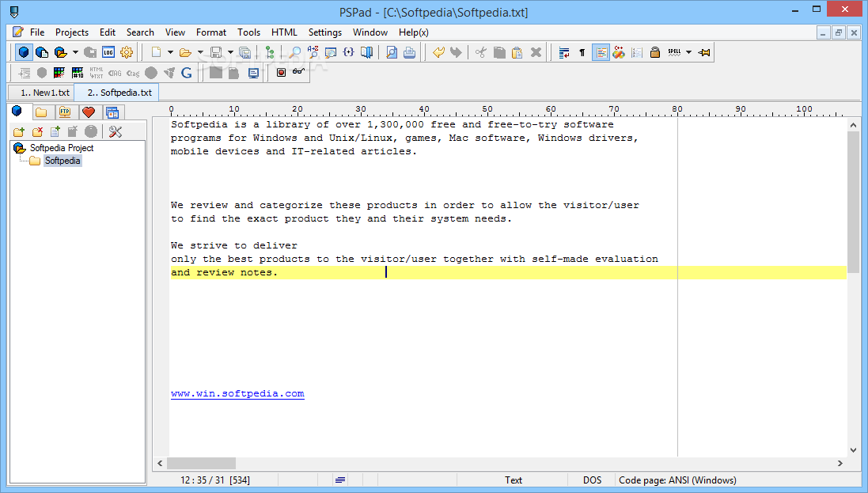
Task: Create a new file with blank page icon
Action: 156,52
